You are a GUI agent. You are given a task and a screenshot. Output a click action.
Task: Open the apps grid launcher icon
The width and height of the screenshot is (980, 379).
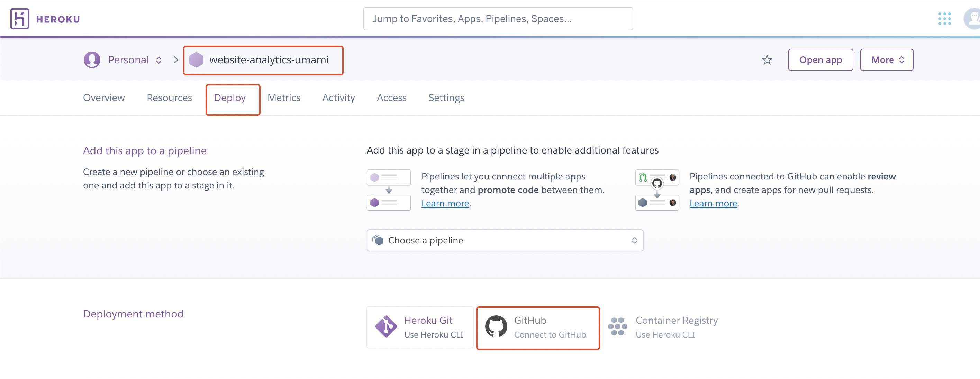(944, 19)
